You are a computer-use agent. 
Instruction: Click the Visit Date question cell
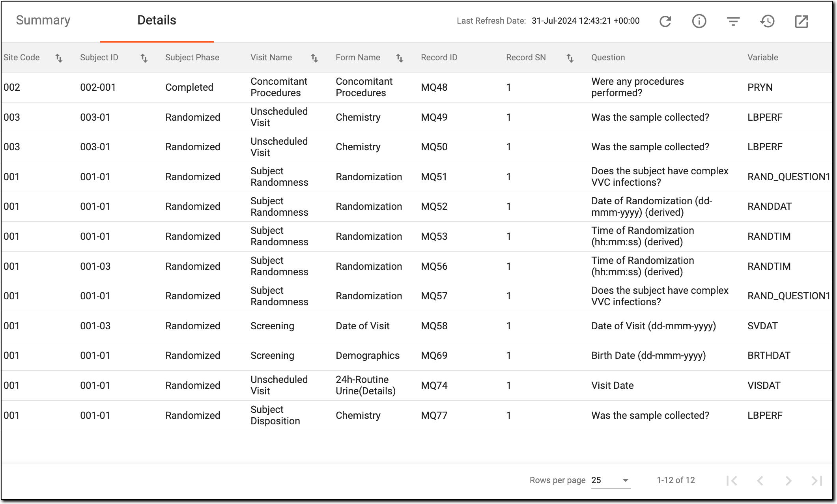tap(612, 385)
